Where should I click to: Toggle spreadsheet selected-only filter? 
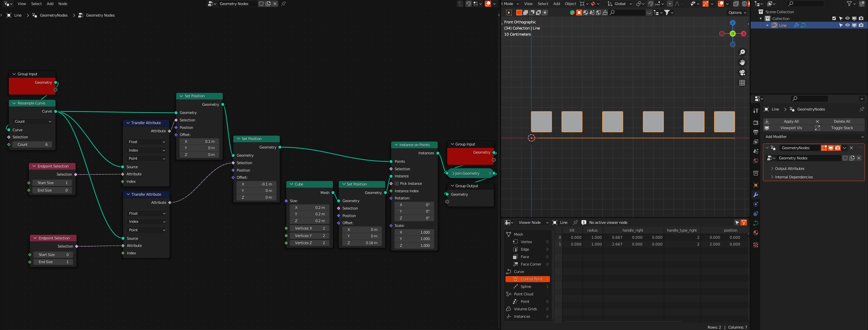point(737,222)
